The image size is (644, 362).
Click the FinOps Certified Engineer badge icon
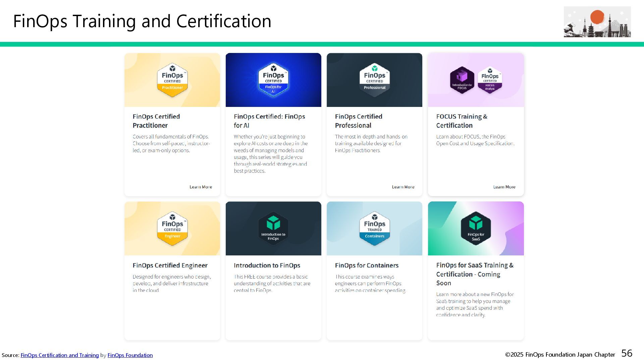pos(172,229)
